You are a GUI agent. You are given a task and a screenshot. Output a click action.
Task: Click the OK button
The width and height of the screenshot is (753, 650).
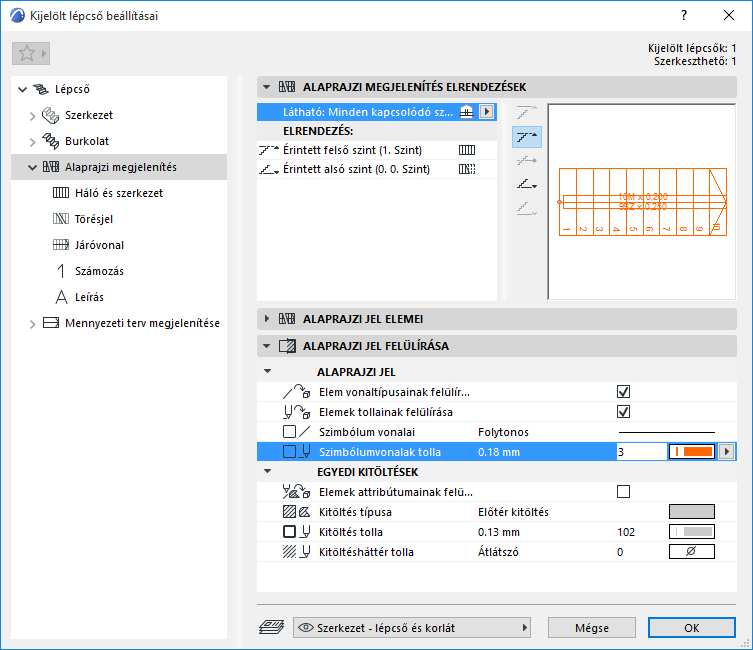(x=692, y=627)
